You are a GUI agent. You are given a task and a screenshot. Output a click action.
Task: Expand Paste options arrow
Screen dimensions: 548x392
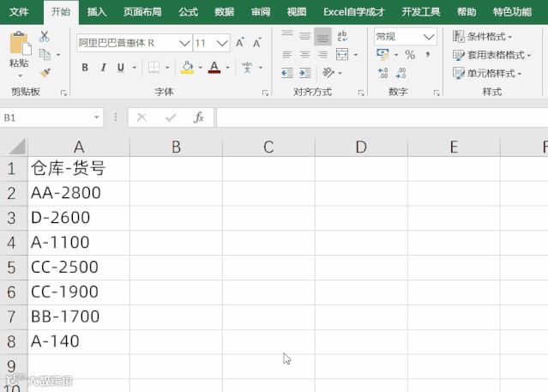click(20, 75)
